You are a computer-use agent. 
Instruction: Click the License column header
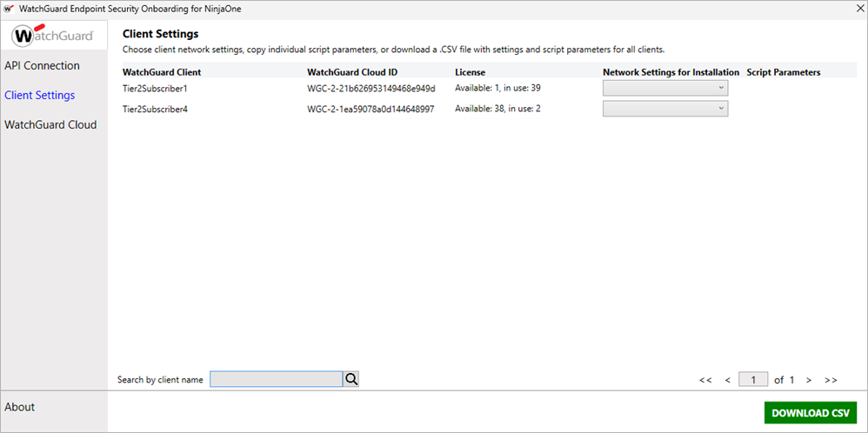click(x=470, y=72)
